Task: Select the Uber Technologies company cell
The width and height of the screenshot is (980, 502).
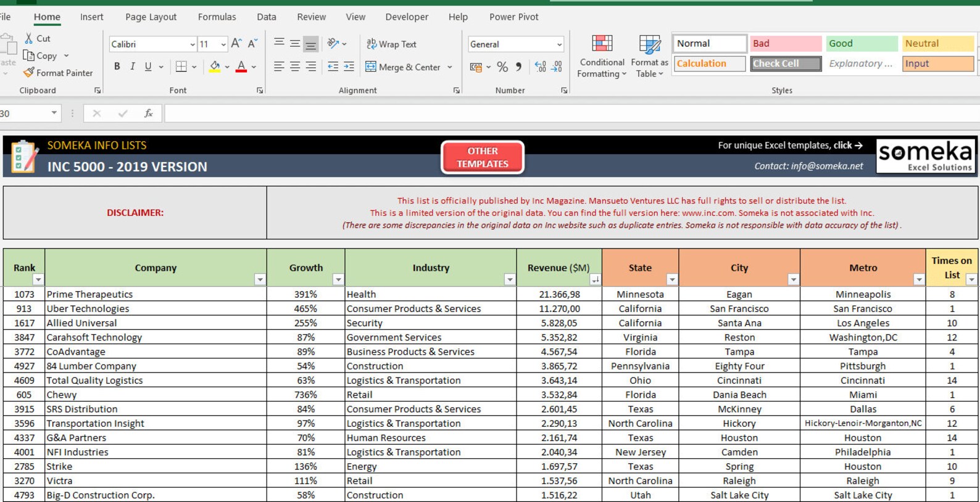Action: pos(156,309)
